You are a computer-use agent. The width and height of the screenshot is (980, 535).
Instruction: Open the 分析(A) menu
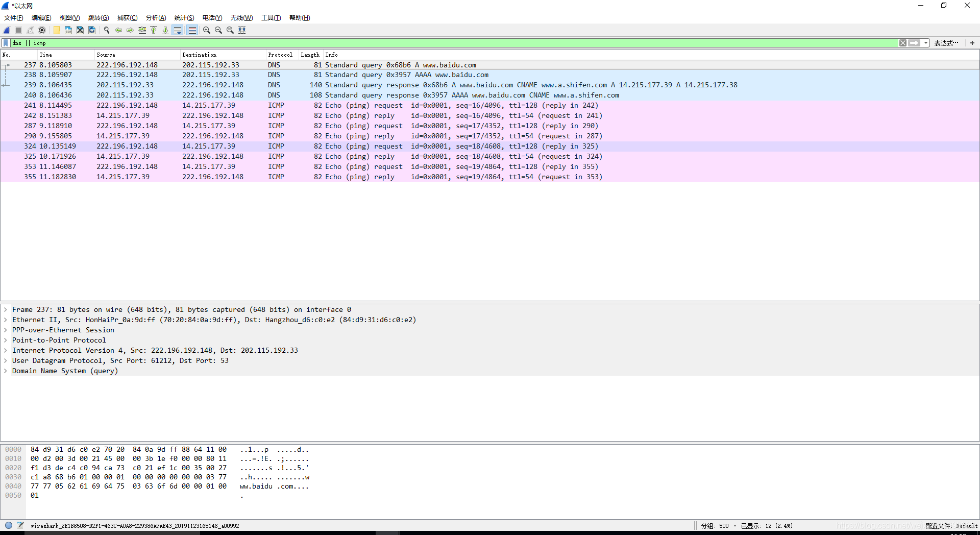click(x=156, y=18)
